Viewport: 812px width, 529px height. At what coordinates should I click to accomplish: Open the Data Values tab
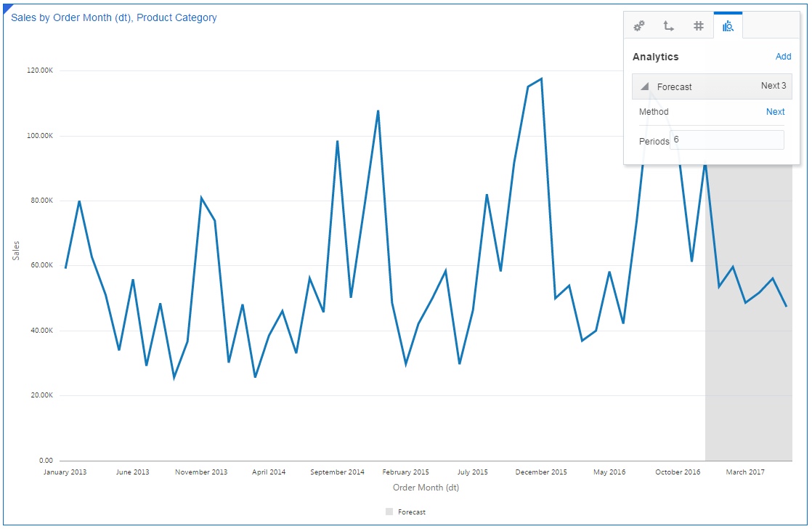click(699, 27)
